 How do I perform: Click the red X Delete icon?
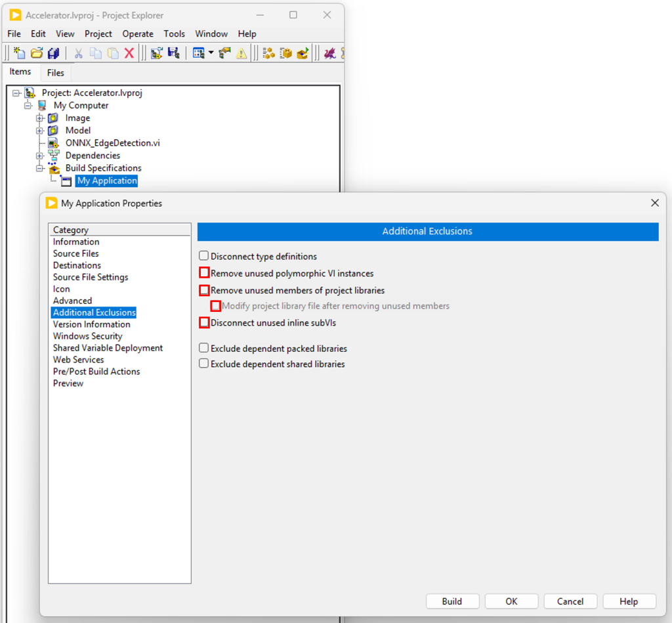coord(129,53)
